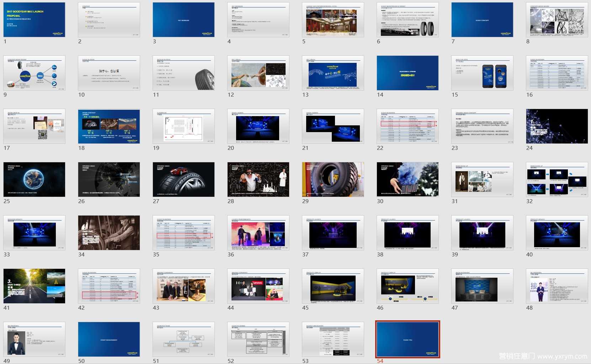Select slide 37 Product Launch dark stage

[333, 233]
